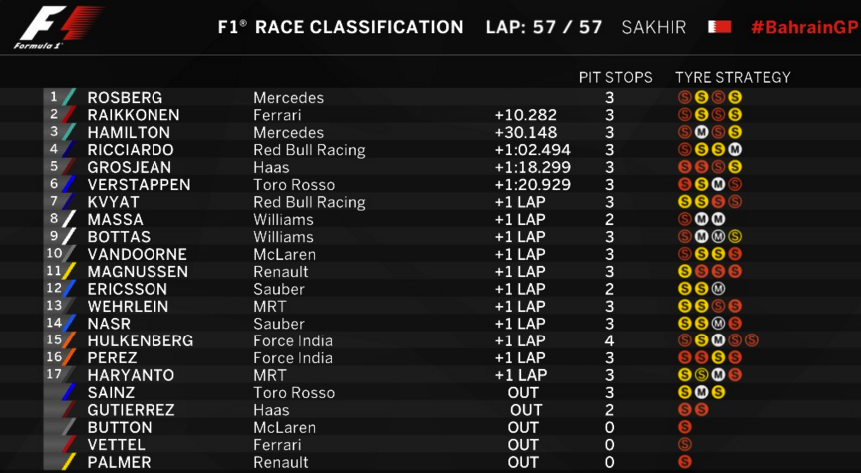Viewport: 861px width, 473px height.
Task: Click Massa's last medium tyre icon
Action: coord(718,220)
